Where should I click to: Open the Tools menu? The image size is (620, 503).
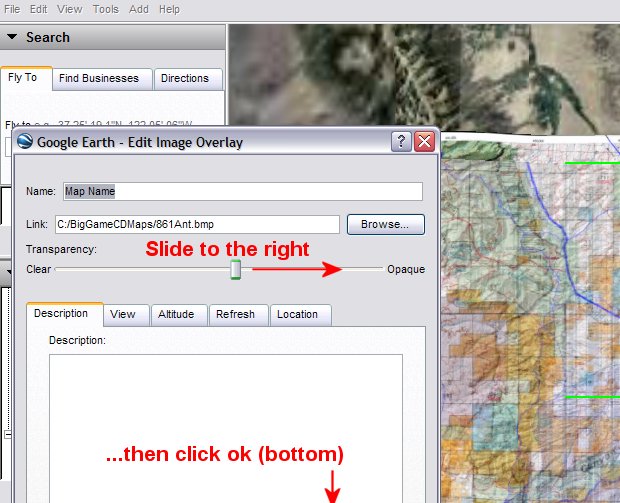coord(106,9)
